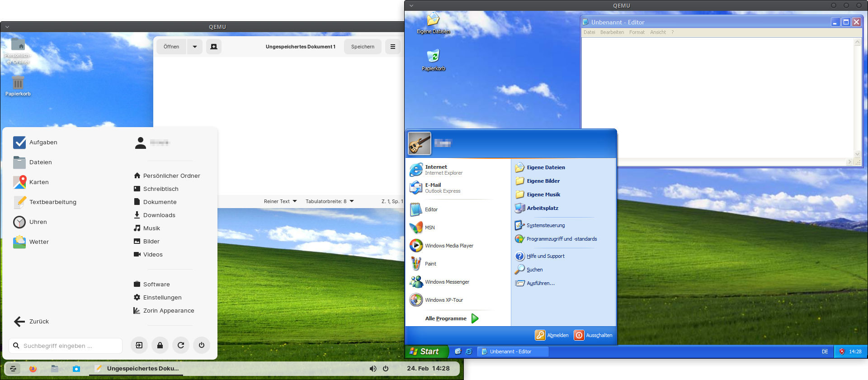Click the Windows XP Start button
The width and height of the screenshot is (868, 380).
point(426,351)
